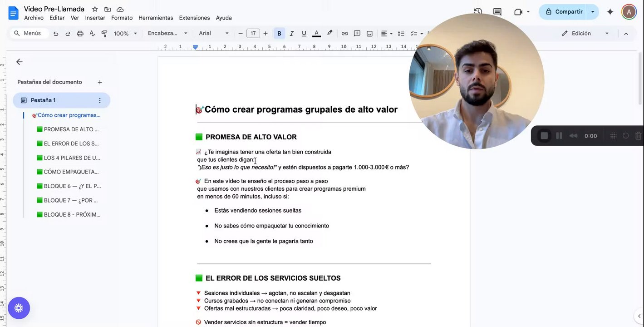Add a new document tab
644x327 pixels.
click(x=100, y=82)
